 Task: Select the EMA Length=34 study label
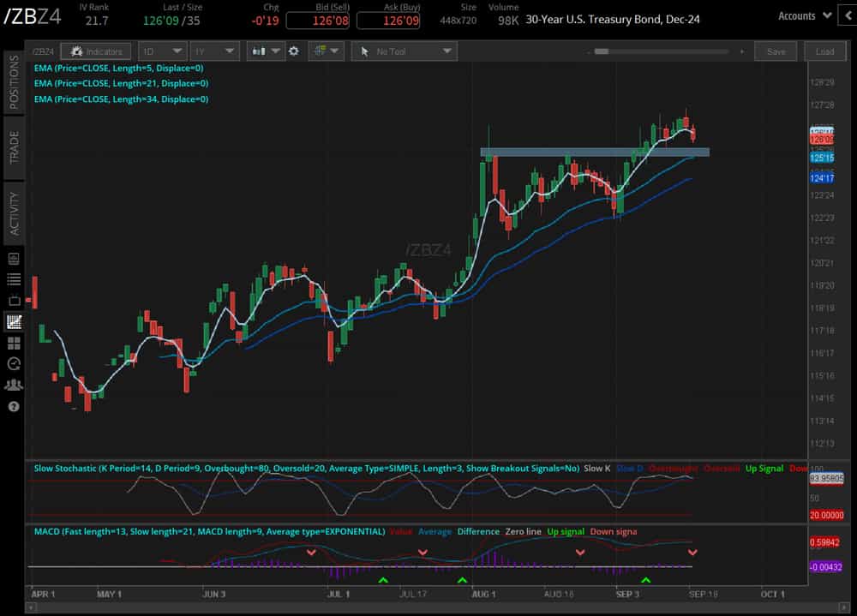121,99
